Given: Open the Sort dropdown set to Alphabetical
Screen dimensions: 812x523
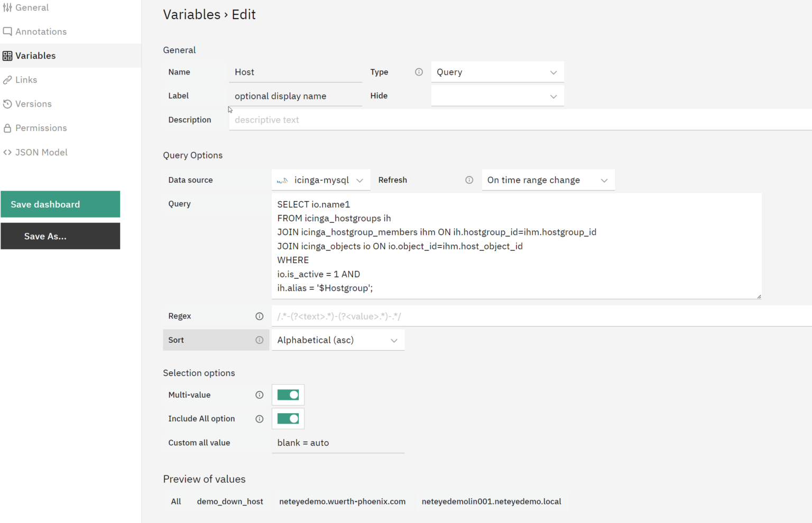Looking at the screenshot, I should point(338,340).
